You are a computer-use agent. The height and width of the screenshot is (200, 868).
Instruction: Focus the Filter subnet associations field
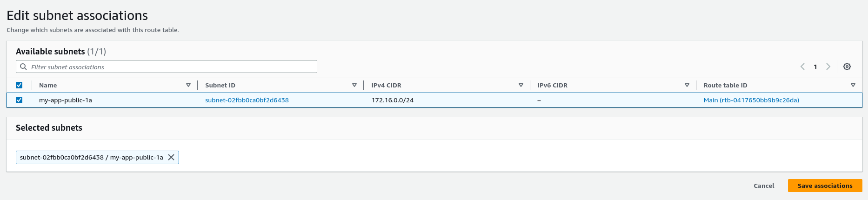[x=167, y=67]
